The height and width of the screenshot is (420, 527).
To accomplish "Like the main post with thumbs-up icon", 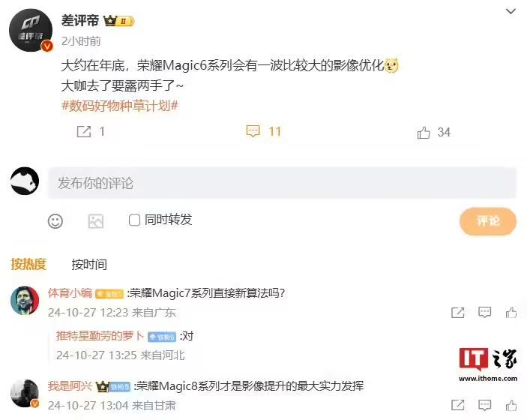I will pyautogui.click(x=424, y=133).
